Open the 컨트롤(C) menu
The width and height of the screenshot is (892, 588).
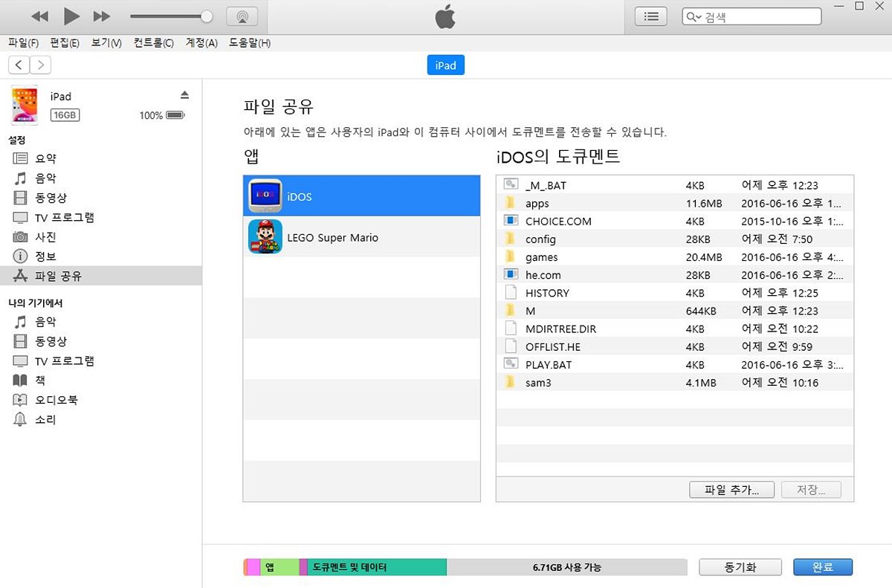point(154,43)
